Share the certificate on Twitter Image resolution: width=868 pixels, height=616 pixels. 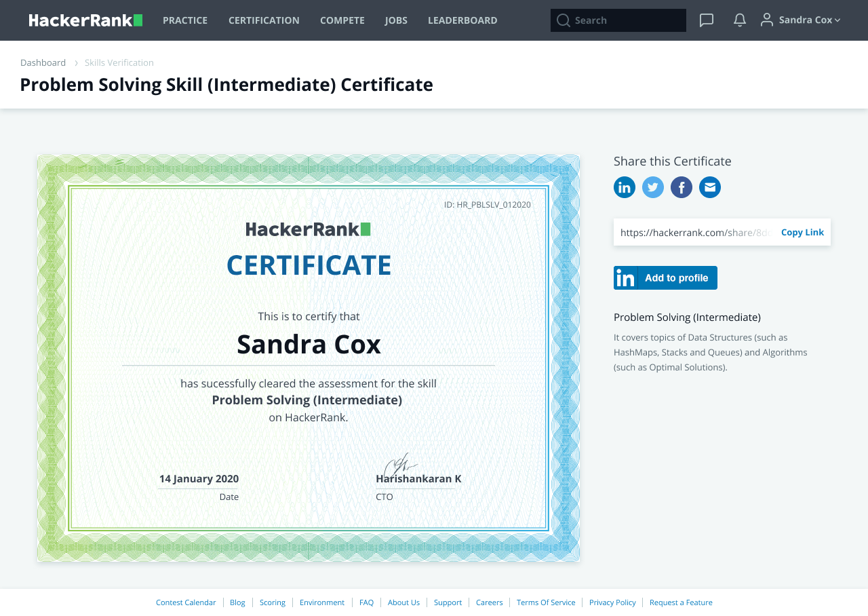(x=652, y=187)
